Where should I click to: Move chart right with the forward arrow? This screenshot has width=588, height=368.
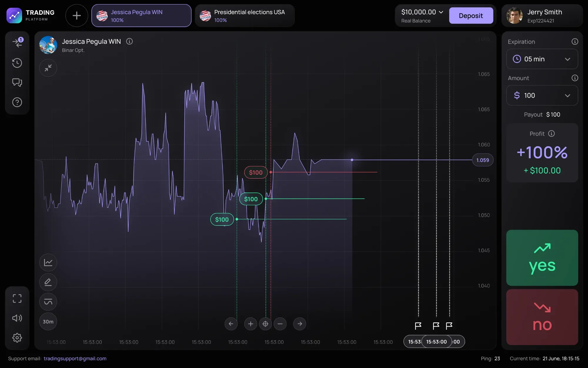(x=300, y=324)
